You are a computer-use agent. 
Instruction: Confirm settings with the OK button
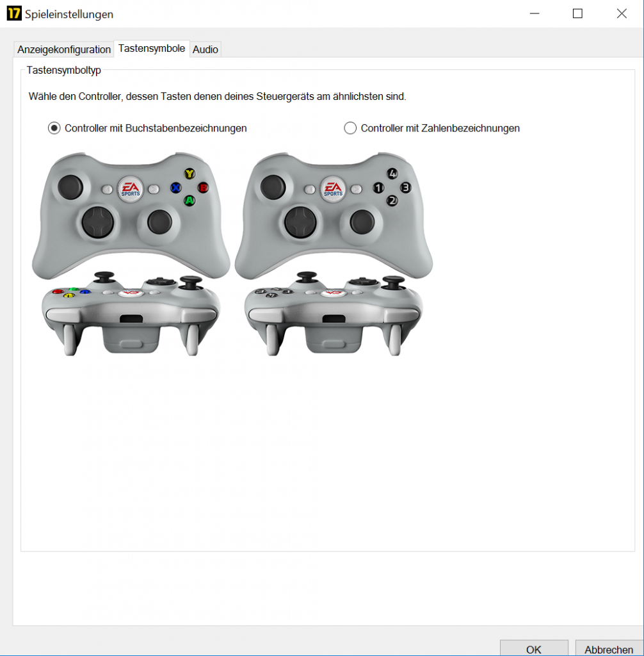pos(534,649)
